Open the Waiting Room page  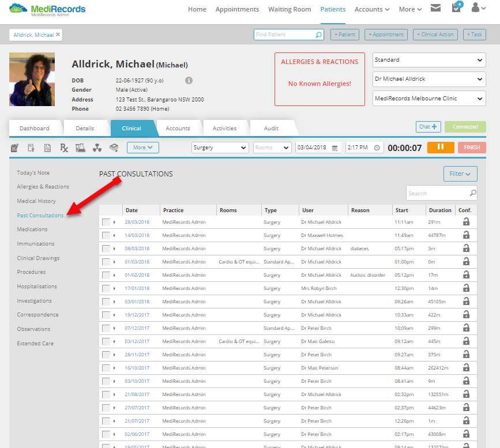tap(290, 10)
